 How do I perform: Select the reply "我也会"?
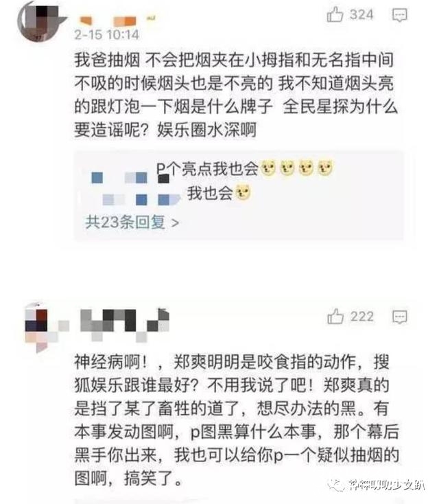(x=219, y=193)
